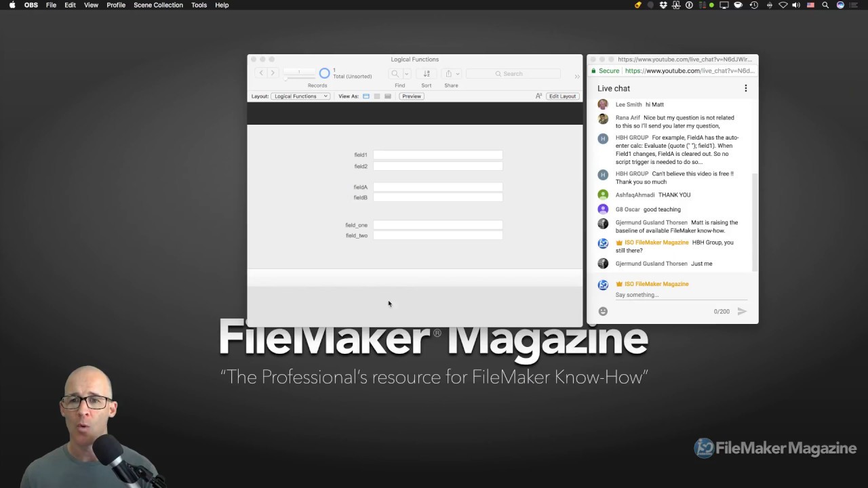Click the Share icon in toolbar

[448, 74]
